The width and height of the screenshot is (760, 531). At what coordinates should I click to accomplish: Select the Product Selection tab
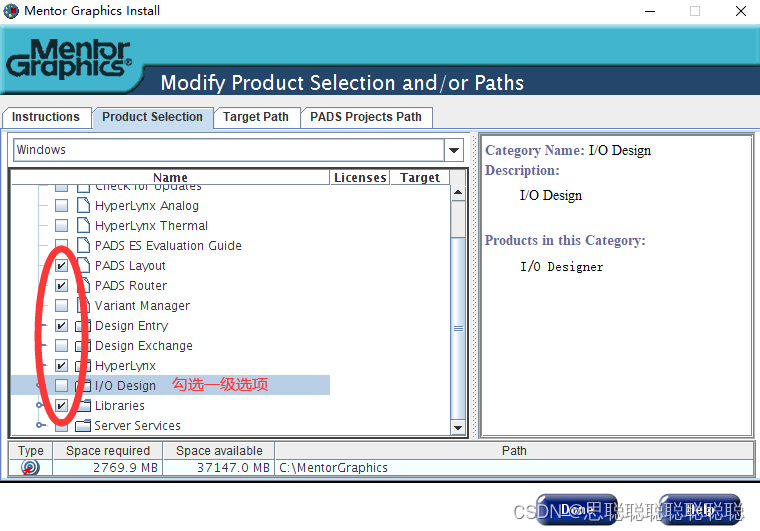coord(153,117)
